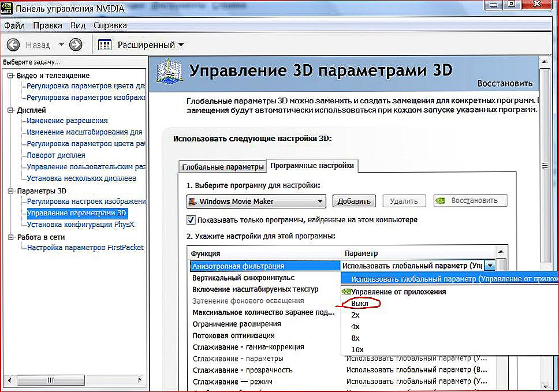The width and height of the screenshot is (559, 392).
Task: Click the main panel scroll-up arrow
Action: coord(545,62)
